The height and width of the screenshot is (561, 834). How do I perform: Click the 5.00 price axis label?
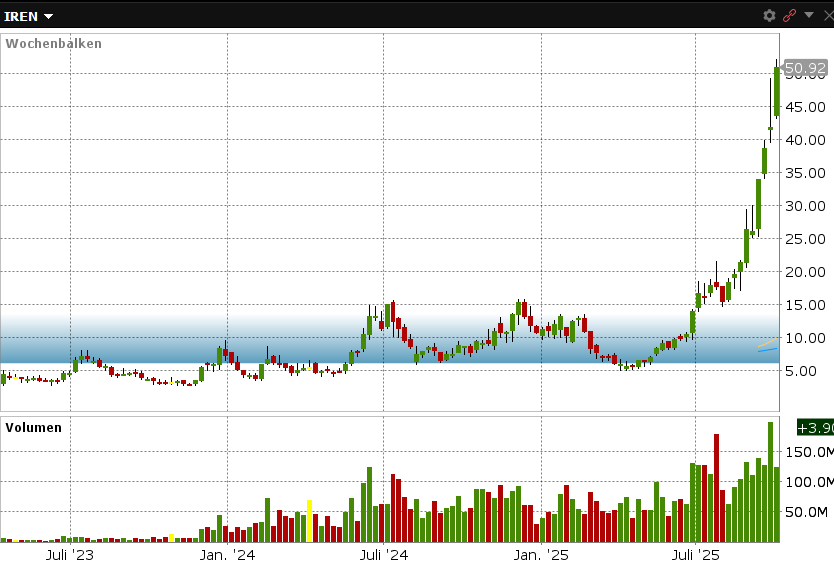pos(801,371)
